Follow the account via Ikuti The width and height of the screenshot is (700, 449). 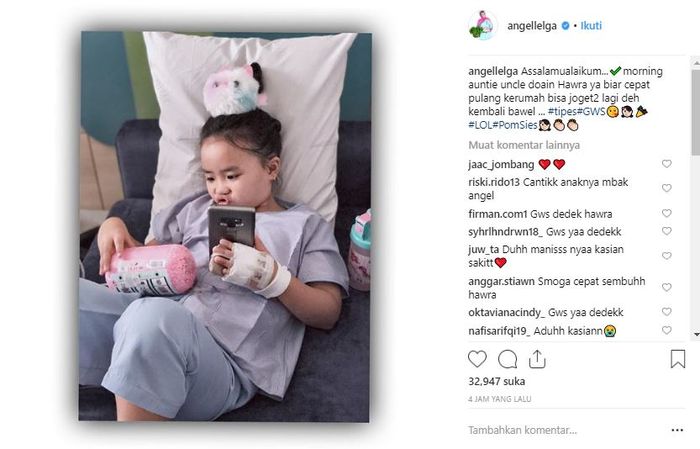[591, 25]
